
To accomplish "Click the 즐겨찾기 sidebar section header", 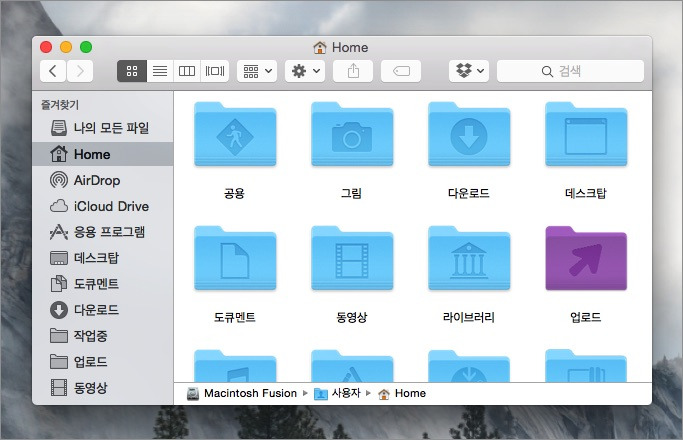I will pyautogui.click(x=60, y=105).
